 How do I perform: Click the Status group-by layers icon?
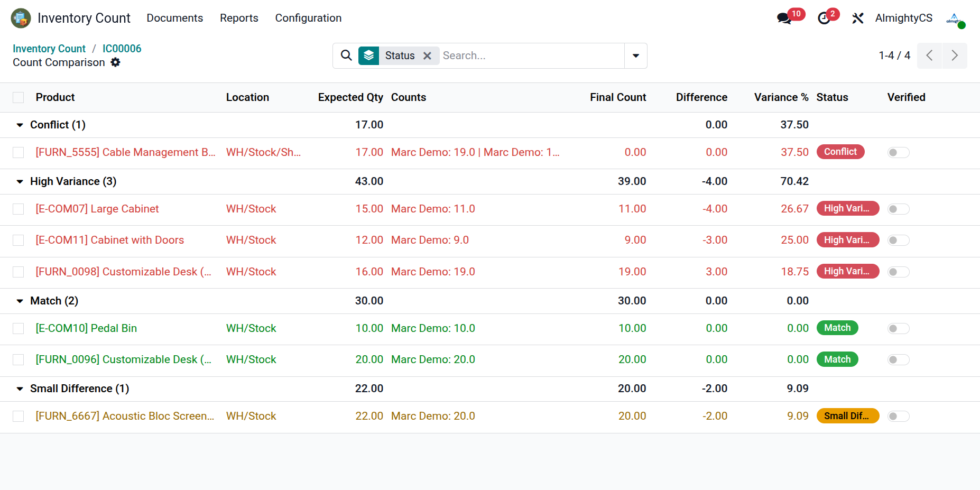[368, 56]
